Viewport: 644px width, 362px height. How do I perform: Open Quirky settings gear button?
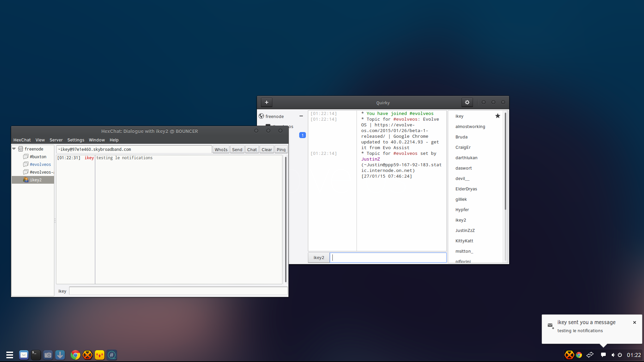tap(467, 102)
